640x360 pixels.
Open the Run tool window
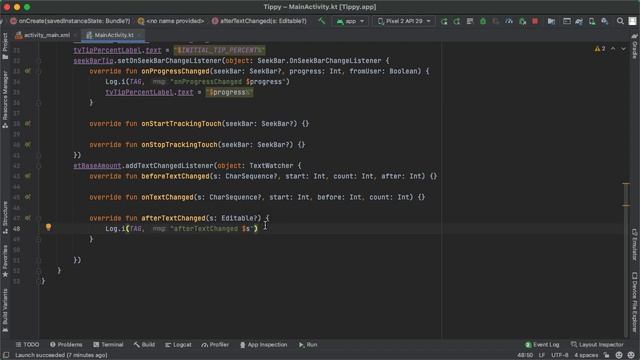(x=308, y=344)
